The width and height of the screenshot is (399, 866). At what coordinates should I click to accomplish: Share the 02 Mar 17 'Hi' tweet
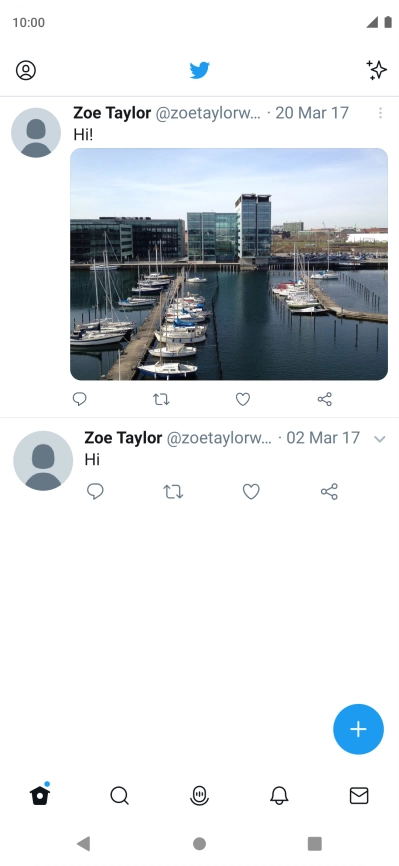[x=329, y=492]
